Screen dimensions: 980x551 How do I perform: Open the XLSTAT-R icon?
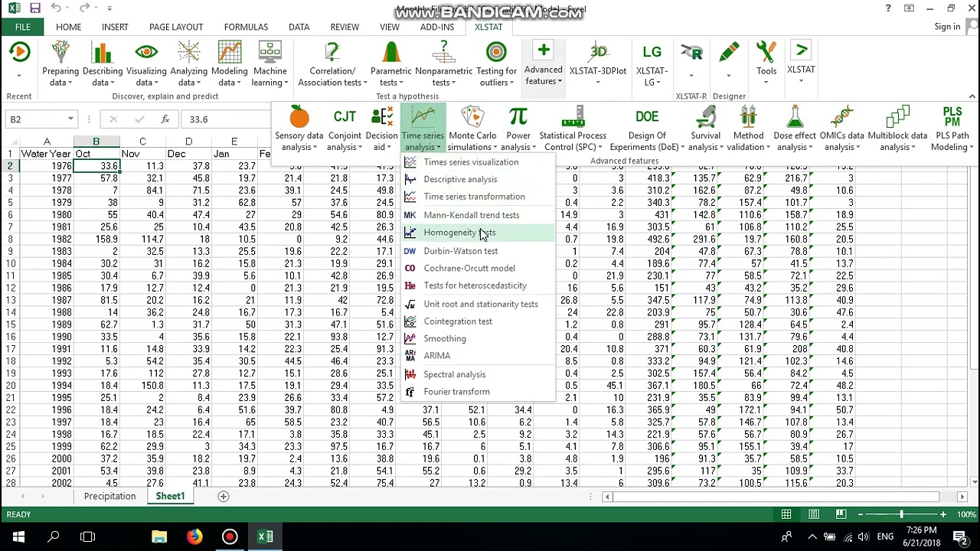click(x=691, y=52)
